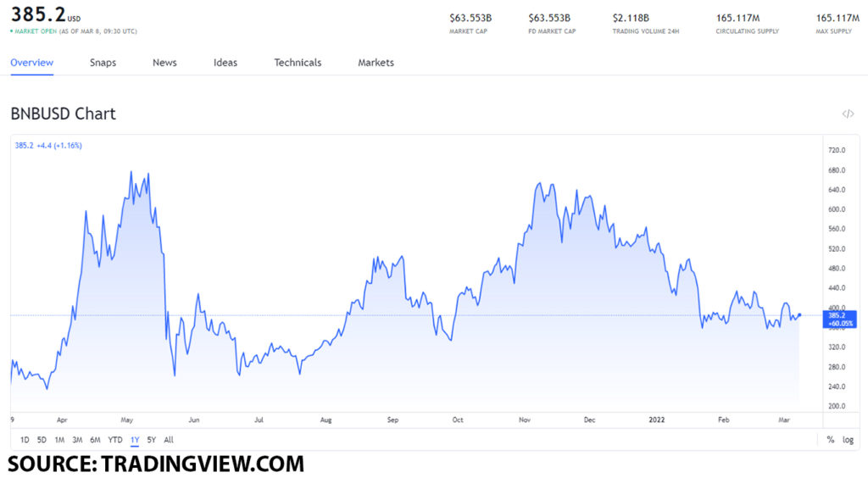Click the 165.117M circulating supply value

coord(738,19)
